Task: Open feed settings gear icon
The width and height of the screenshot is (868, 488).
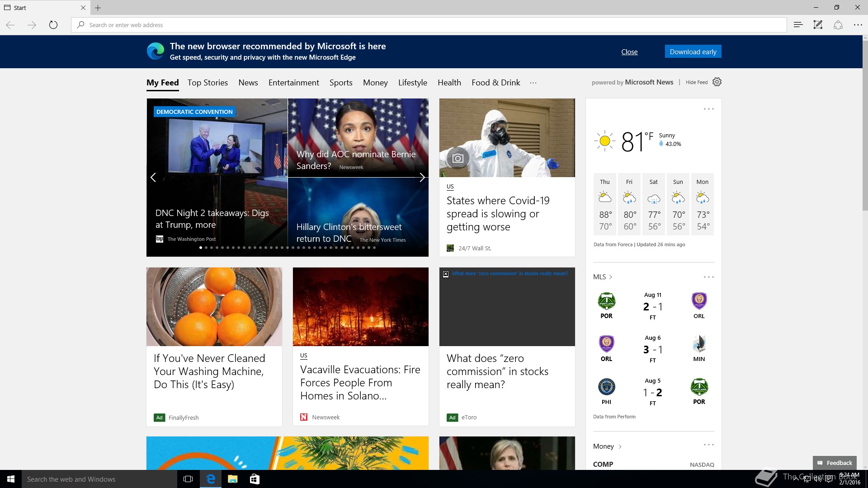Action: point(717,82)
